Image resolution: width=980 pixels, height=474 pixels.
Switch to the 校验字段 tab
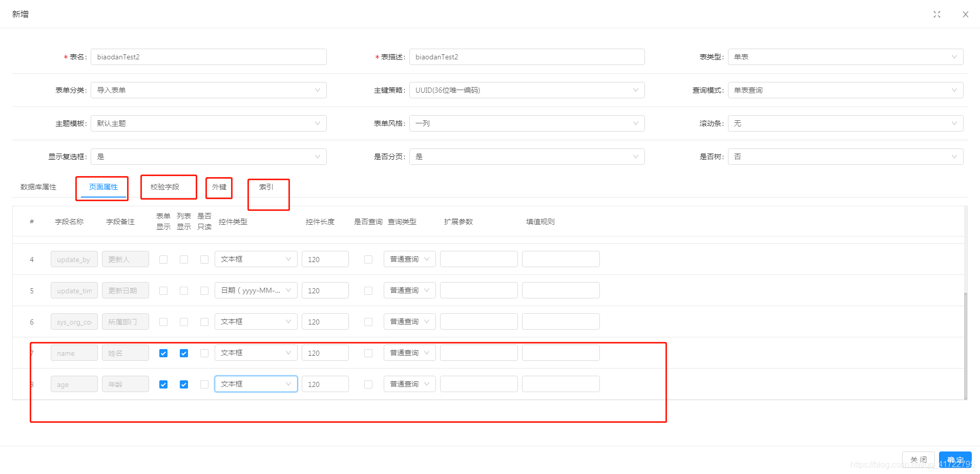click(x=165, y=187)
